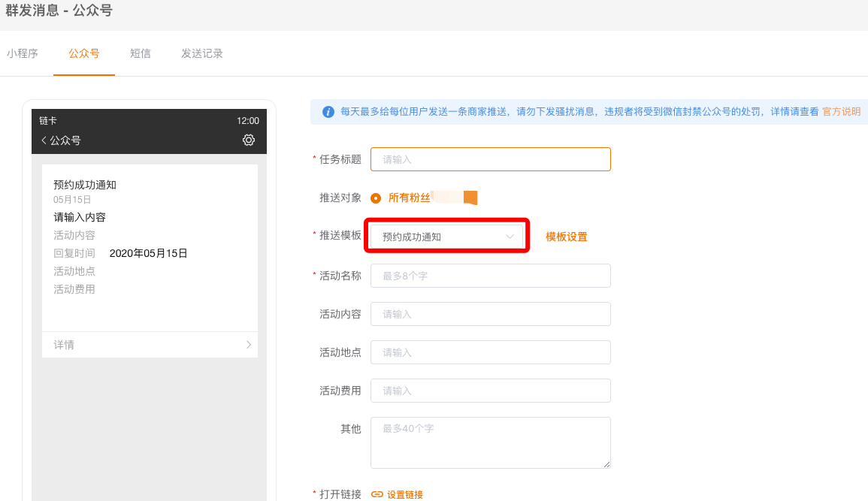Click the 模板设置 link
The image size is (868, 501).
coord(567,237)
